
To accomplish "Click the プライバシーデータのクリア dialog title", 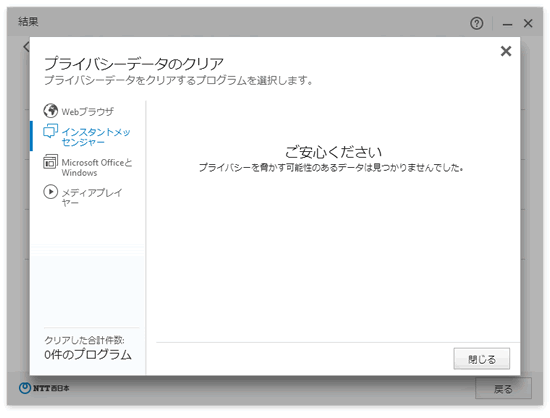I will [x=134, y=63].
